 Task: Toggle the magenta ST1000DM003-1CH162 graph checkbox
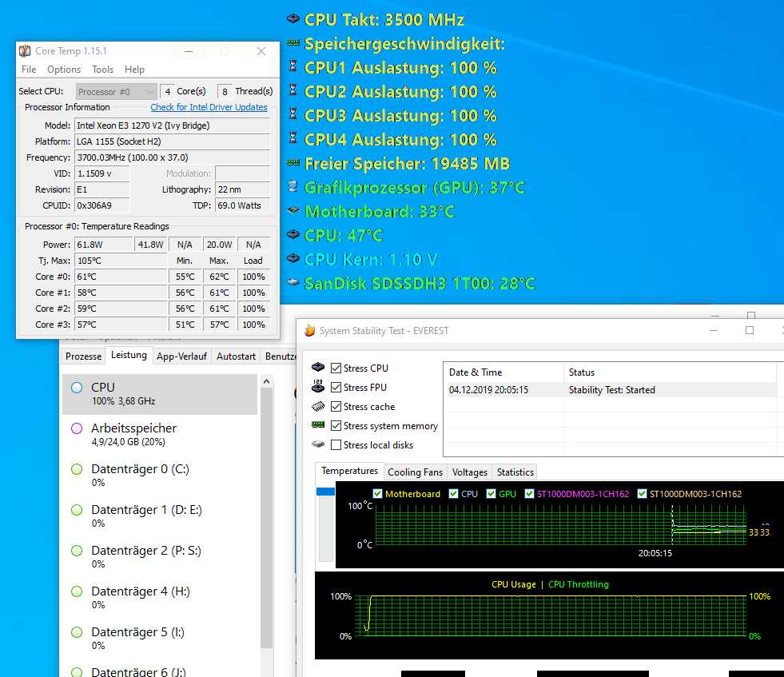click(529, 493)
